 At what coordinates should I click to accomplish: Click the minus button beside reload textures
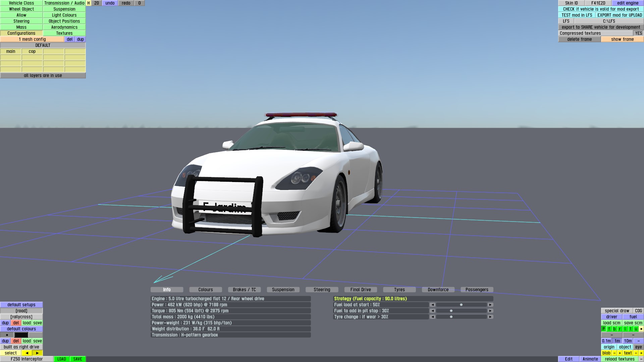point(641,359)
